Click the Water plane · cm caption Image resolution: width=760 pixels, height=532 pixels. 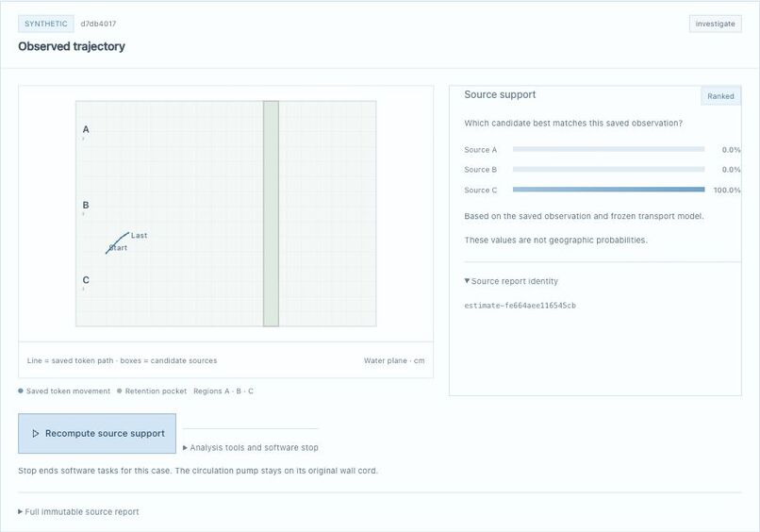coord(394,361)
